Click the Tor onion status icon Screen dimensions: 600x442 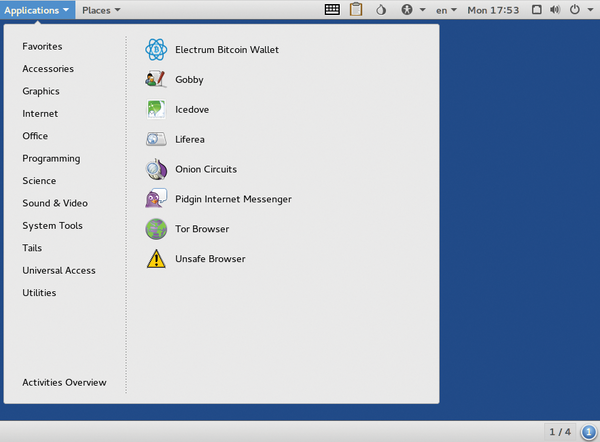(x=381, y=10)
